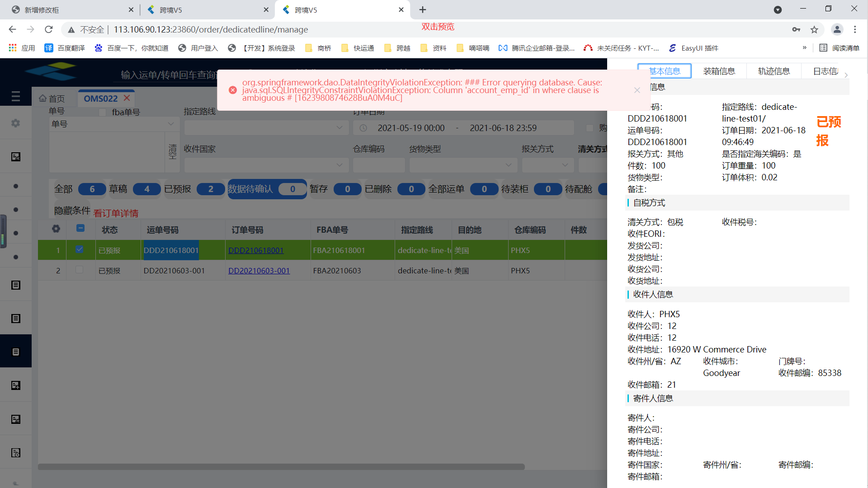Switch to the 首页 tab
This screenshot has height=488, width=868.
click(x=52, y=98)
